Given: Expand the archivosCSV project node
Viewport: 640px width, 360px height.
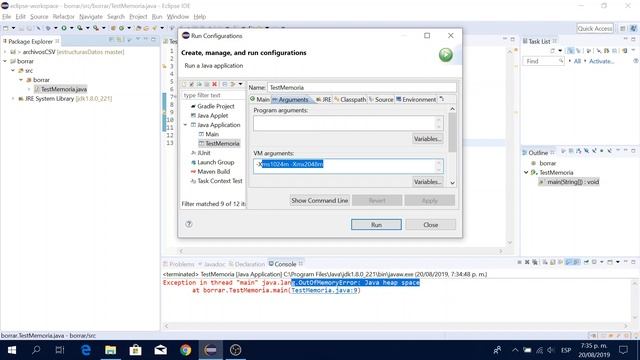Looking at the screenshot, I should point(5,52).
